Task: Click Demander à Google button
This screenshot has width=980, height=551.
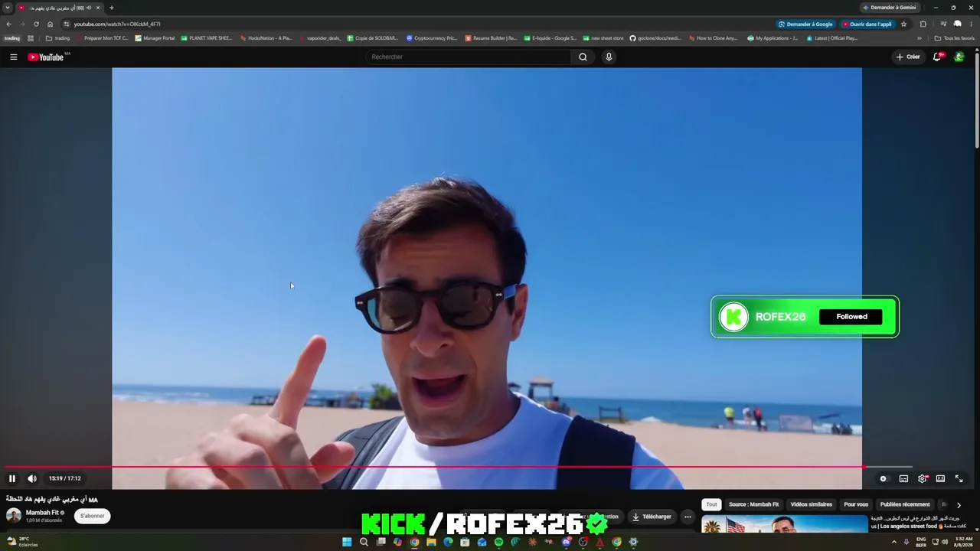Action: pos(805,24)
